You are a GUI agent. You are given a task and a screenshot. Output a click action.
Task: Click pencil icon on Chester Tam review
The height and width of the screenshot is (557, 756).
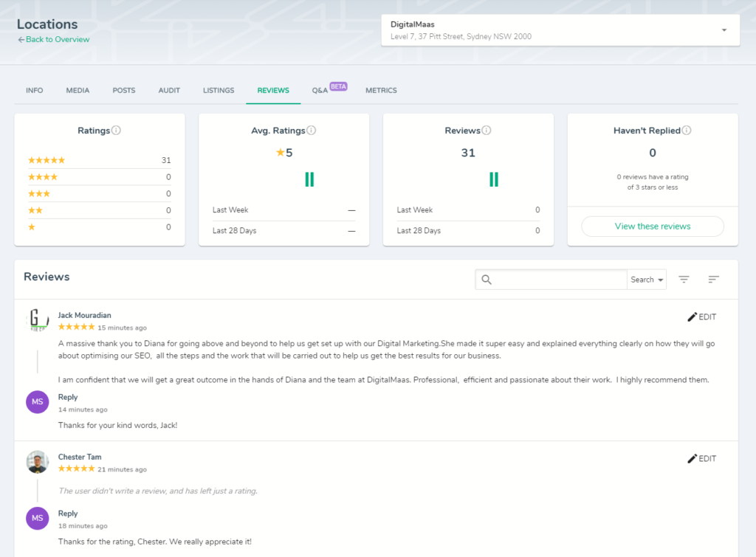coord(692,458)
